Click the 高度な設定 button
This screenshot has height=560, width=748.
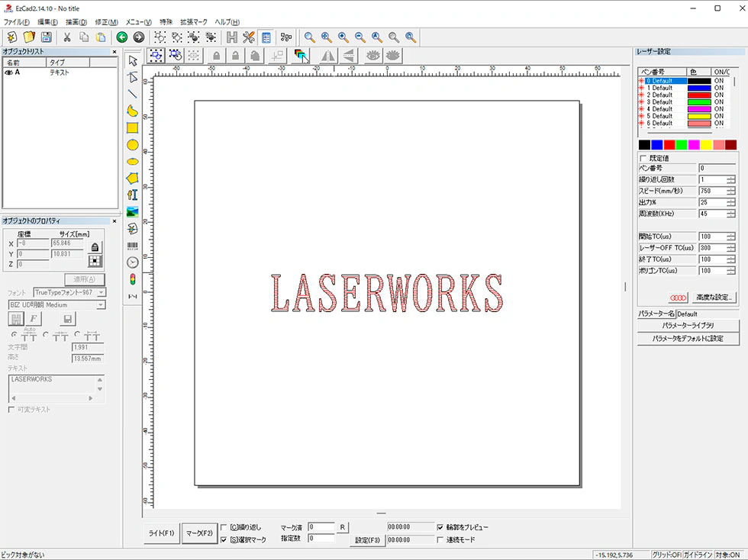point(714,298)
